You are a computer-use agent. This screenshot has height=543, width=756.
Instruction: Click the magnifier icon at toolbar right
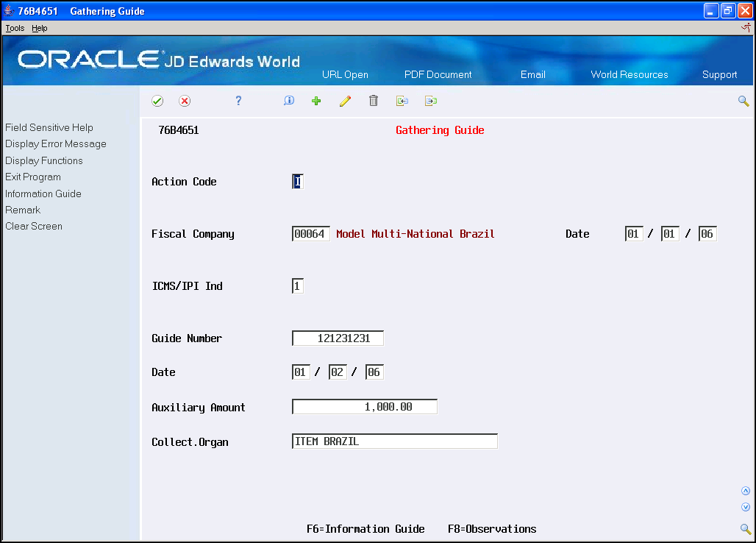743,101
